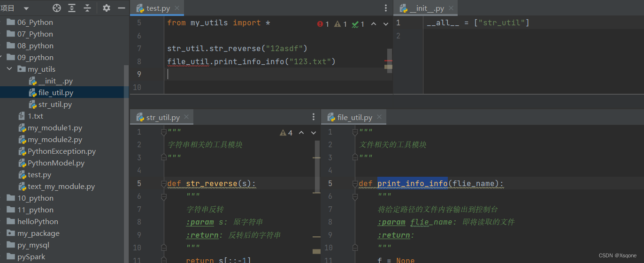Close the test.py editor tab
Image resolution: width=644 pixels, height=263 pixels.
177,8
